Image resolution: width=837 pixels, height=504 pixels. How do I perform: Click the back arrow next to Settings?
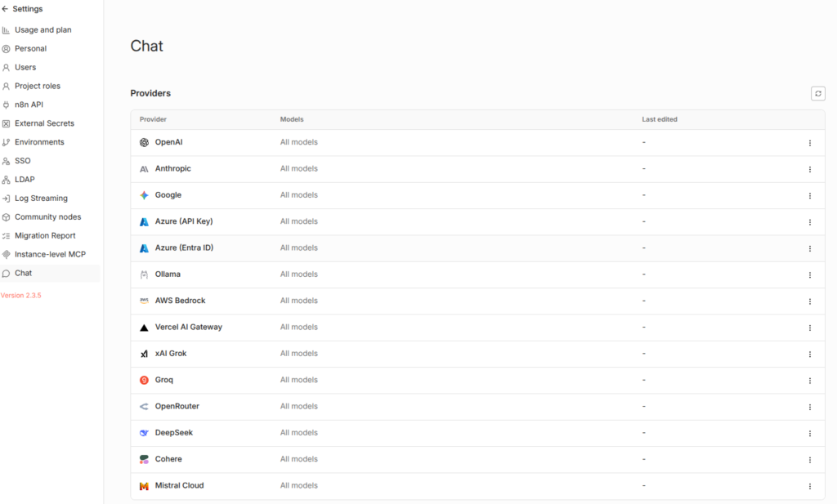6,9
